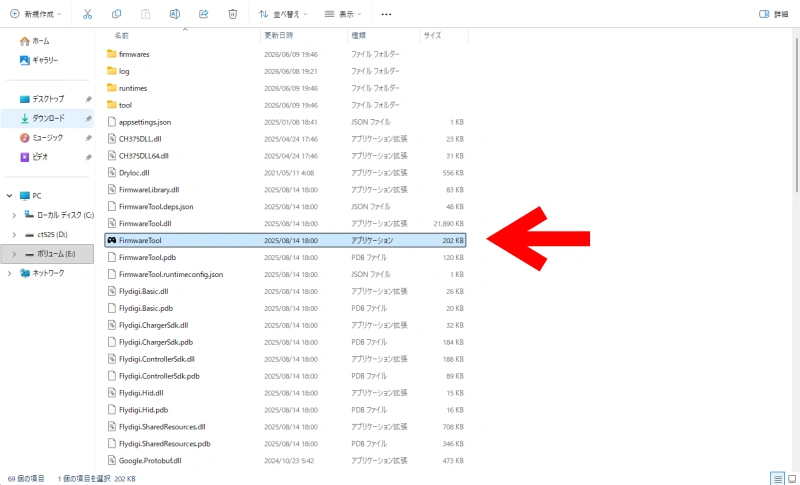Select the CH375DLL64.dll file name
The width and height of the screenshot is (800, 485).
point(144,156)
